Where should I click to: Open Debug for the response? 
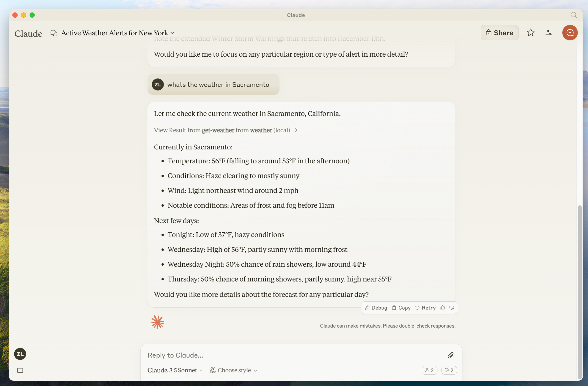point(376,308)
